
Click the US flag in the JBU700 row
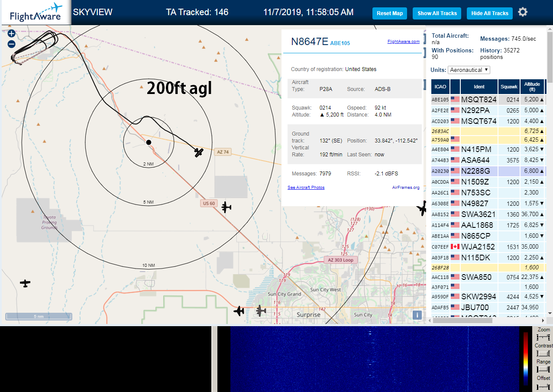(x=455, y=307)
